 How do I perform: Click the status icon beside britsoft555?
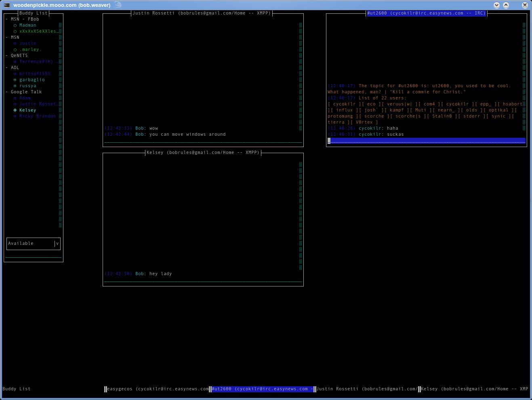(x=15, y=74)
